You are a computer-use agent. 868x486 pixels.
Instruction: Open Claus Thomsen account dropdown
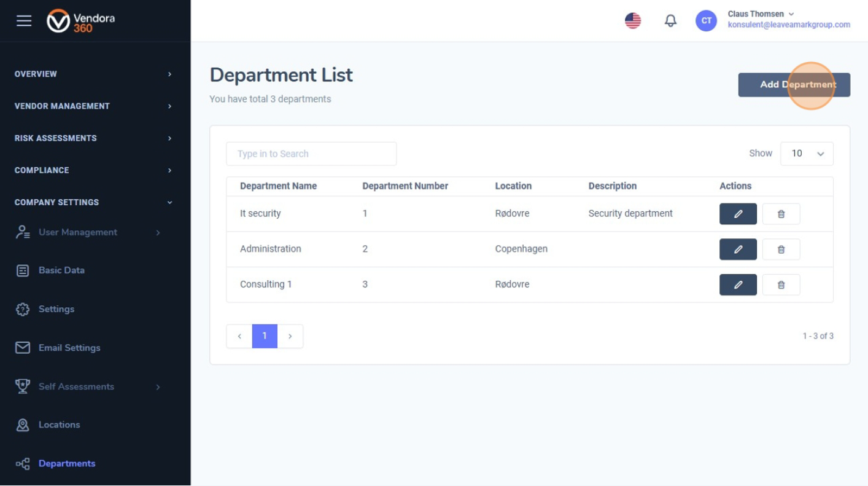tap(761, 14)
